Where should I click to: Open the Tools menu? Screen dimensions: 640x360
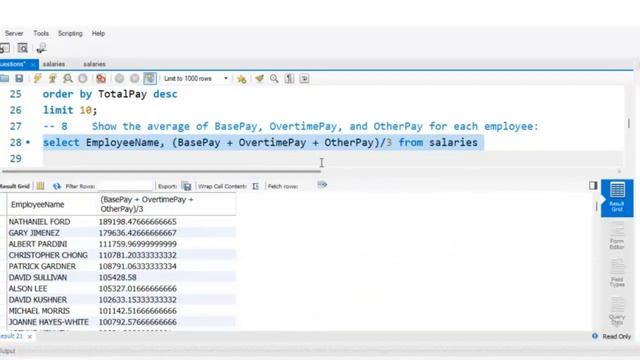pos(41,33)
